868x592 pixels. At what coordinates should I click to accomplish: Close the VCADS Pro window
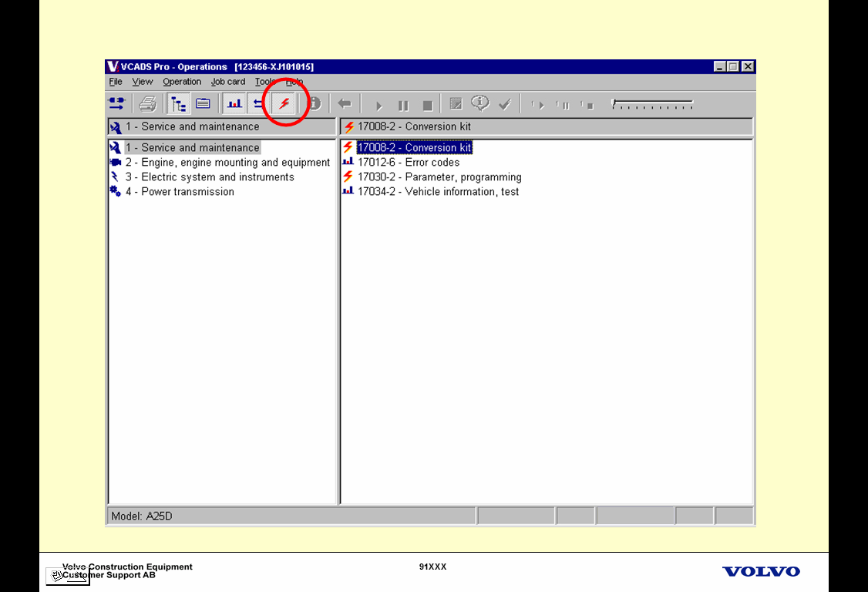pyautogui.click(x=748, y=66)
